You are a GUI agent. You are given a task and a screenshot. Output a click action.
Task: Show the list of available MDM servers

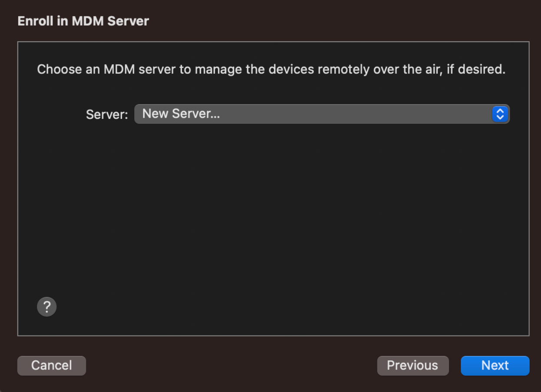pyautogui.click(x=321, y=114)
